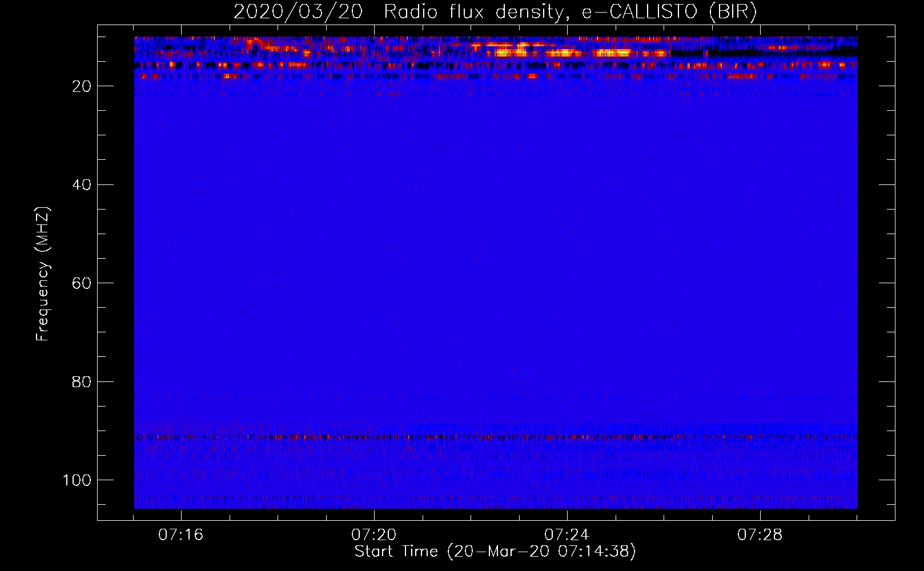Select the 07:24 time tick label
The width and height of the screenshot is (924, 571).
(x=567, y=535)
